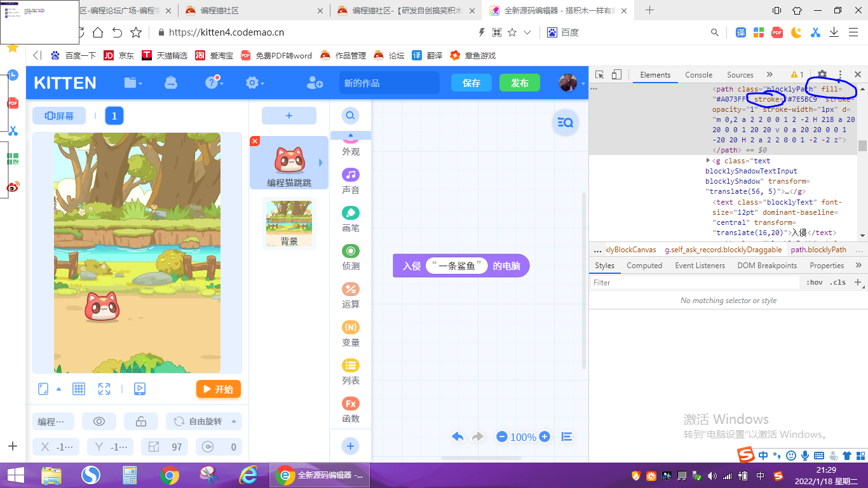Viewport: 868px width, 488px height.
Task: Focus the 新的作品 project name field
Action: click(x=389, y=83)
